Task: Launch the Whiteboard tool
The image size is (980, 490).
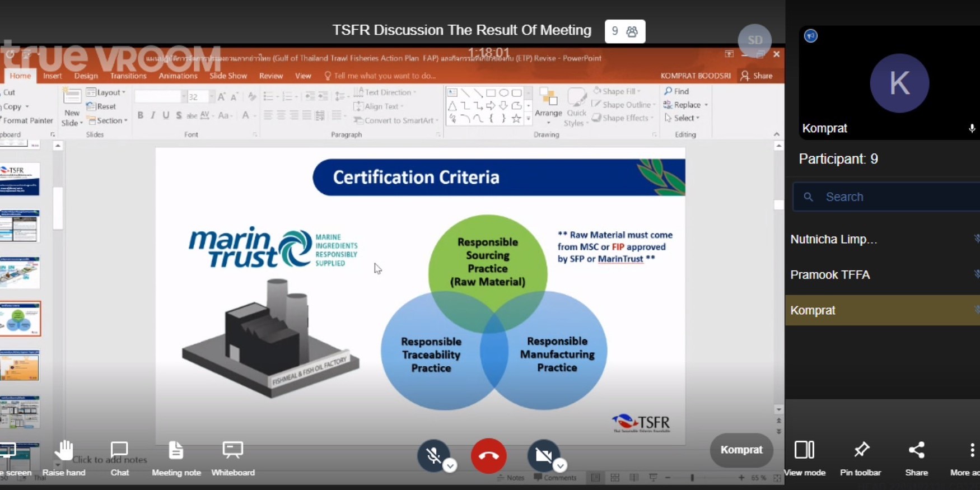Action: (x=232, y=451)
